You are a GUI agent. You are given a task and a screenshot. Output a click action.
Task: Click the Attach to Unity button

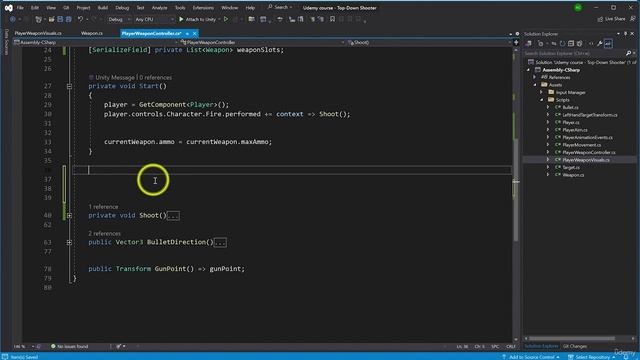click(198, 19)
